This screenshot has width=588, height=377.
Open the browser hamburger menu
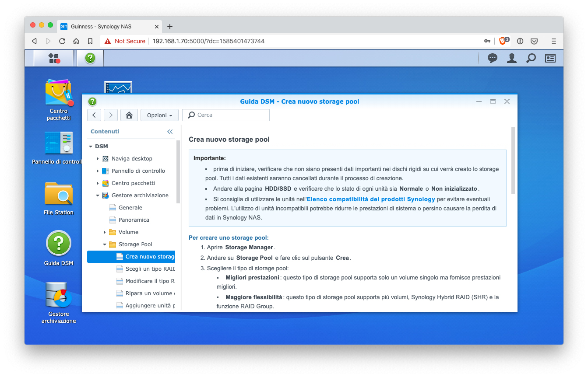pyautogui.click(x=554, y=41)
